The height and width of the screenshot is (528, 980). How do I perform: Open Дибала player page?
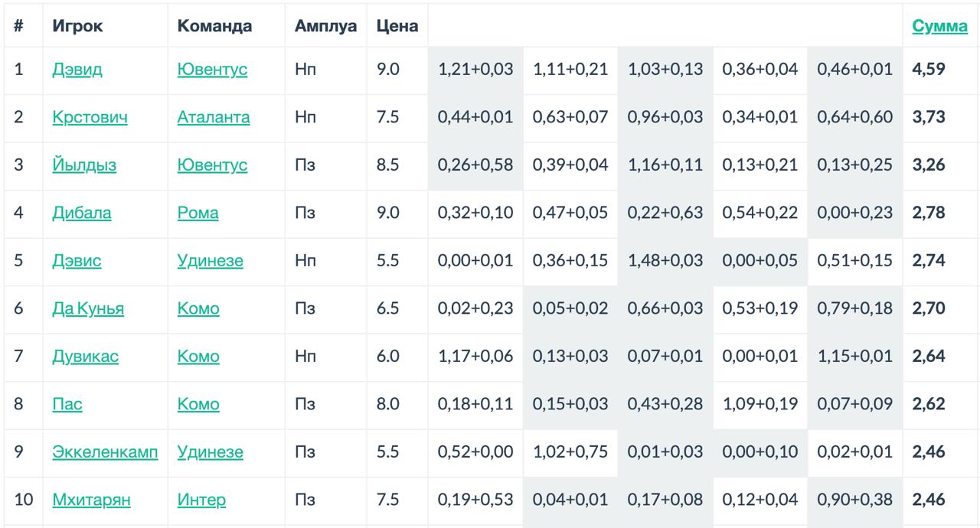click(81, 213)
